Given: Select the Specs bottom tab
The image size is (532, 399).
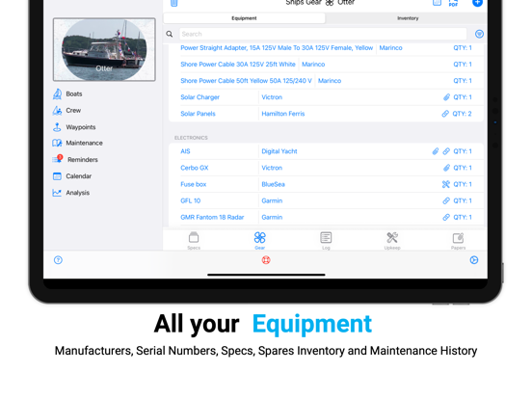Looking at the screenshot, I should 194,241.
